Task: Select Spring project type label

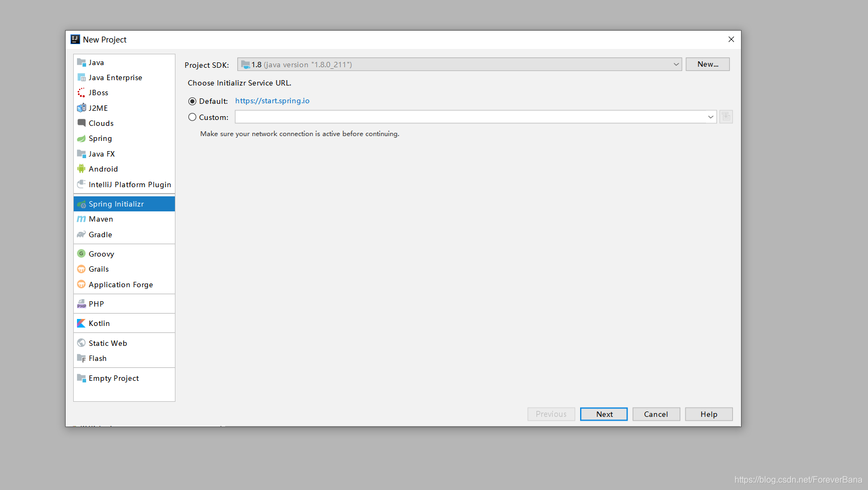Action: [x=100, y=138]
